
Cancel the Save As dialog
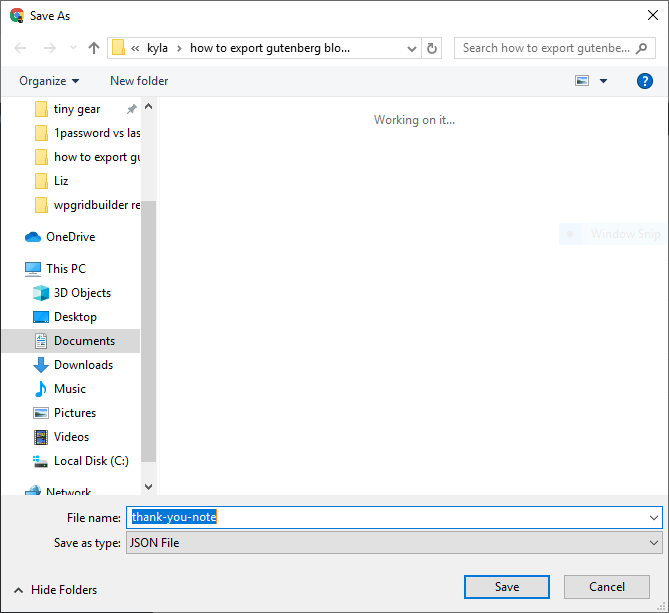coord(606,587)
